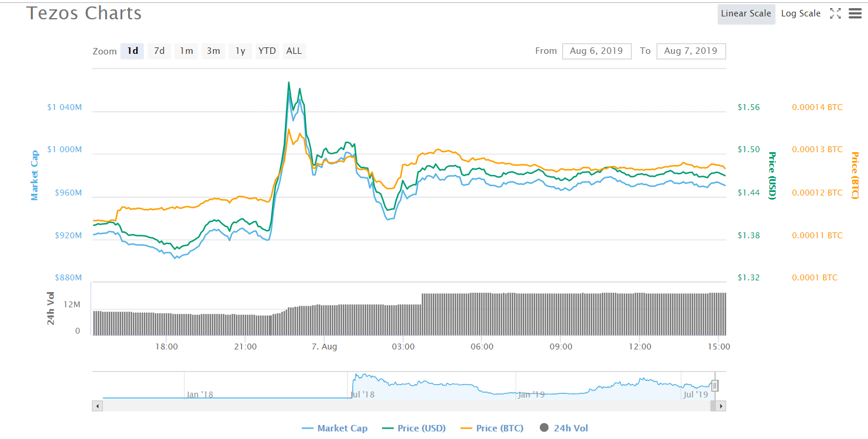
Task: Set zoom to 3m
Action: click(x=213, y=51)
